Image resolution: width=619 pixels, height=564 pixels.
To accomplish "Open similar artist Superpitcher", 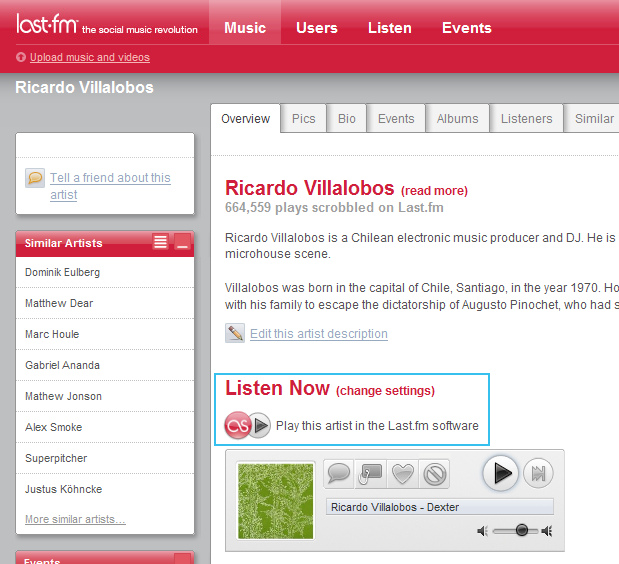I will click(x=56, y=458).
